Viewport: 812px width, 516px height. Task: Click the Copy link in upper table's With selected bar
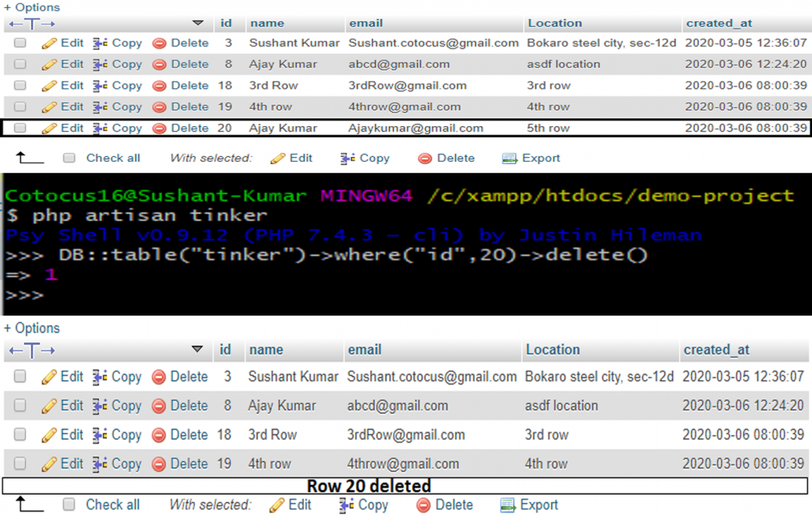click(373, 159)
